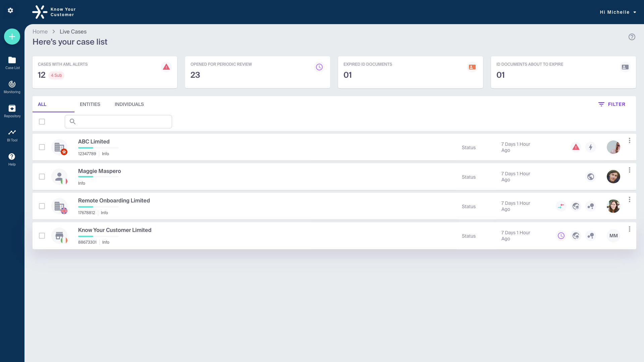Open three-dot menu for Know Your Customer Limited
644x362 pixels.
click(x=630, y=229)
